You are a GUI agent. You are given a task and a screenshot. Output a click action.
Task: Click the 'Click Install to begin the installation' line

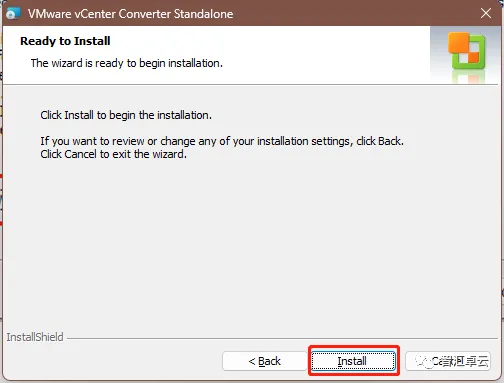coord(126,115)
